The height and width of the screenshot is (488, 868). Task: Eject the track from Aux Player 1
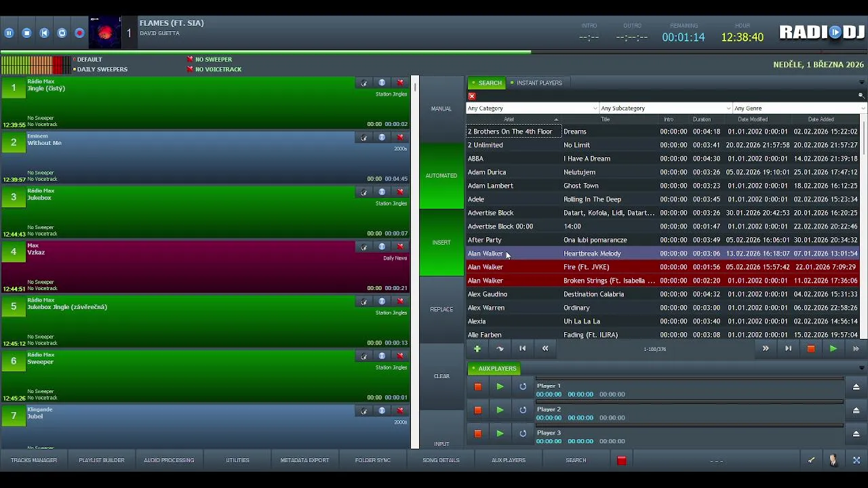(856, 387)
